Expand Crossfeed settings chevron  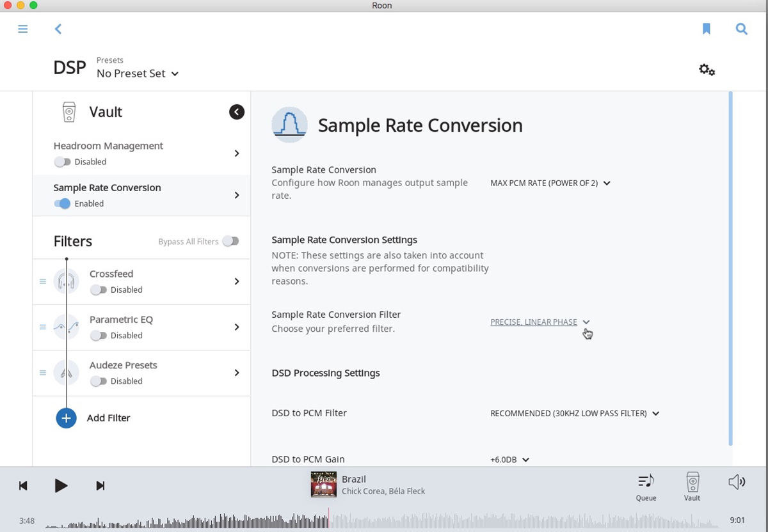tap(237, 281)
